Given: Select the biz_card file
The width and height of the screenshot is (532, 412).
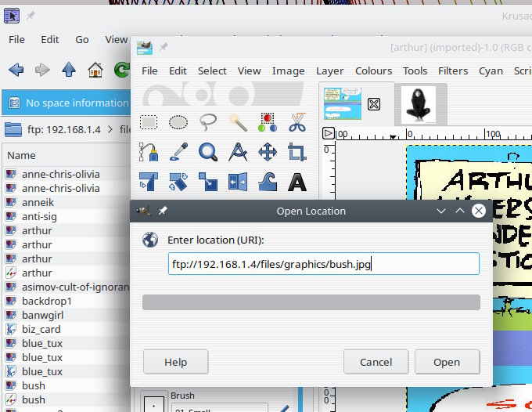Looking at the screenshot, I should tap(41, 330).
